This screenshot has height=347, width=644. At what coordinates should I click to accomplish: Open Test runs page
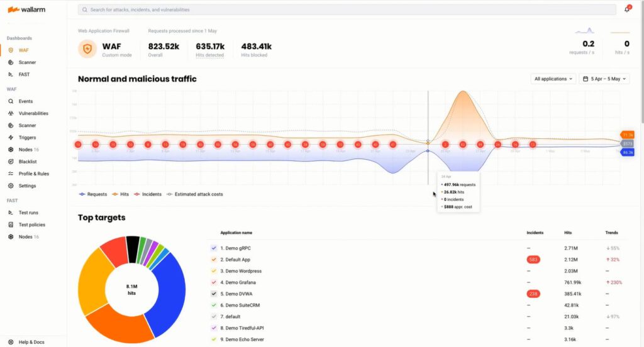(28, 212)
